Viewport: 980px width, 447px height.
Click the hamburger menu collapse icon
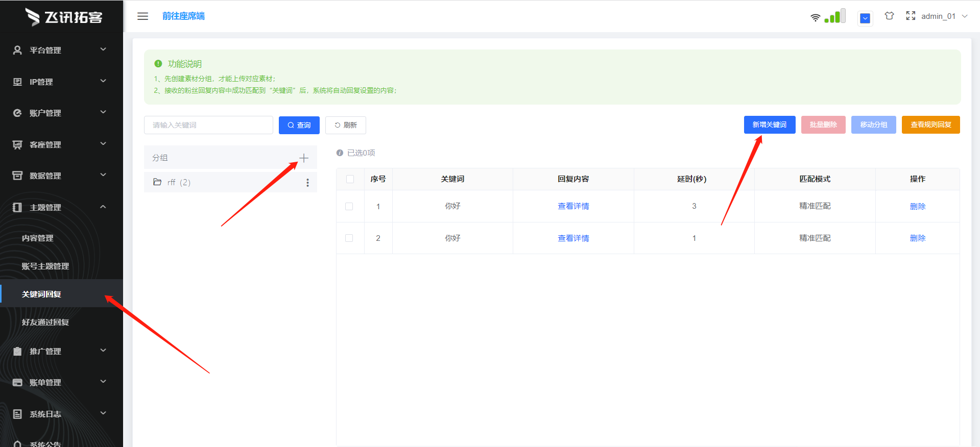pos(143,16)
